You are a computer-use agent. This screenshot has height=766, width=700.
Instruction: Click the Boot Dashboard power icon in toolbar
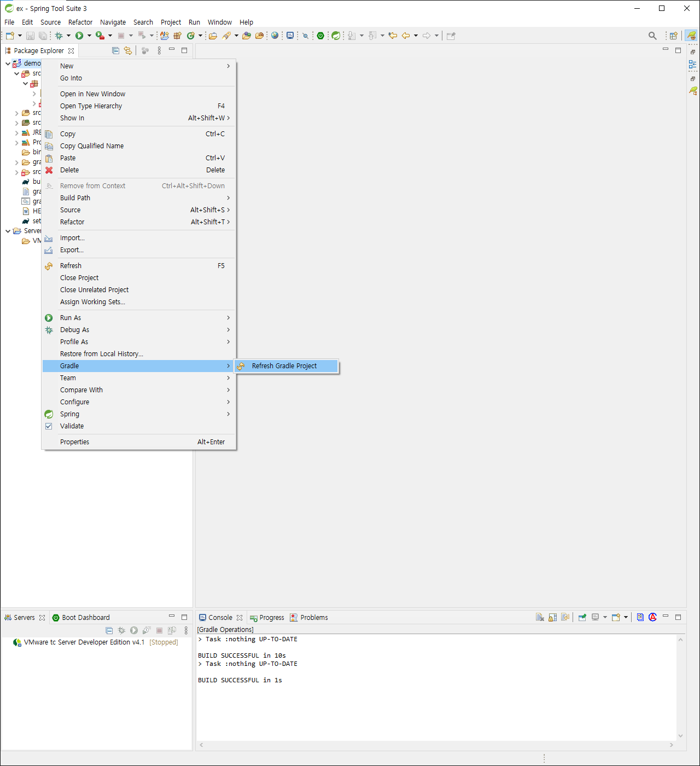[x=320, y=36]
